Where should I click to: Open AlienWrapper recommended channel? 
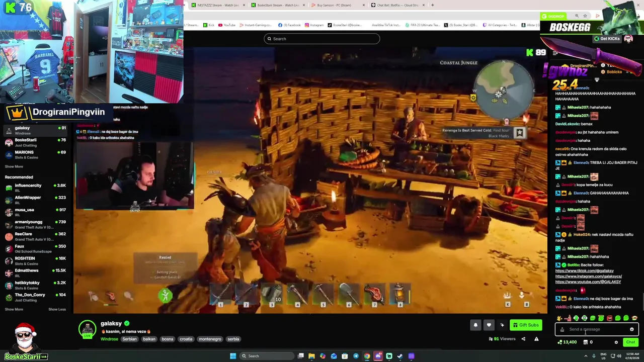[x=35, y=200]
